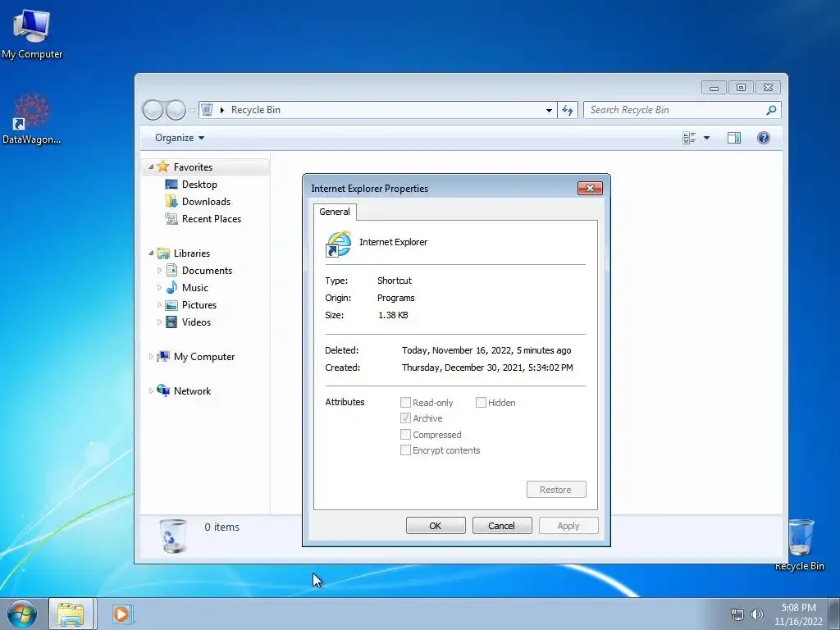Expand the Network tree node
Image resolution: width=840 pixels, height=630 pixels.
tap(151, 391)
